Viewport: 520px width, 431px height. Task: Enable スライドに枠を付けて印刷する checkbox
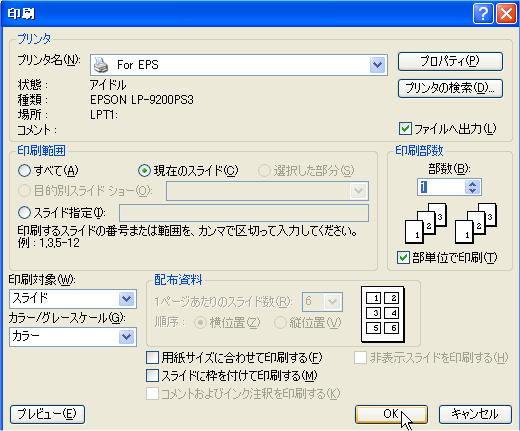(x=152, y=376)
